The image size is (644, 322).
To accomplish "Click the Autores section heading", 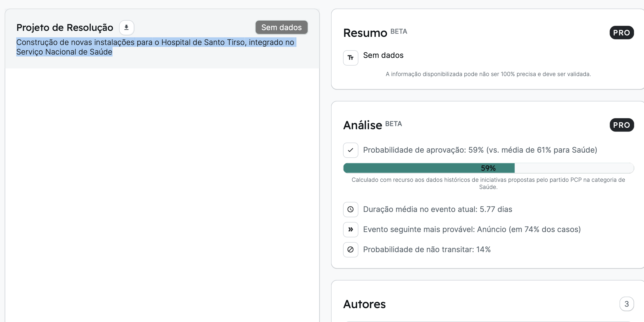I will (x=364, y=304).
